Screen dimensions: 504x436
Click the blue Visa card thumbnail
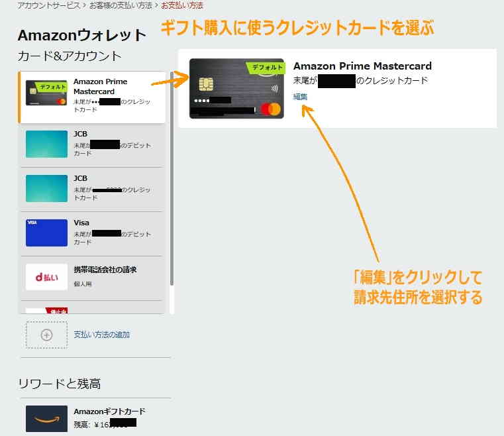click(46, 233)
